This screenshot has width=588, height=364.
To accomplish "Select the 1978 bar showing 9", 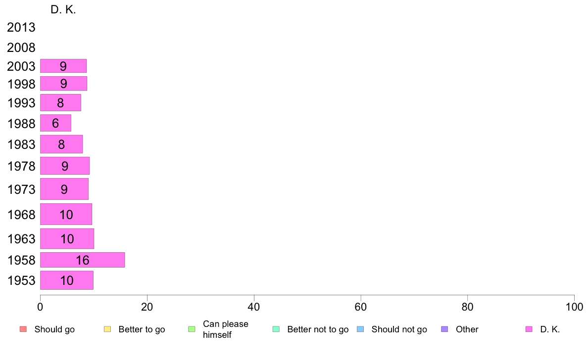I will point(65,166).
